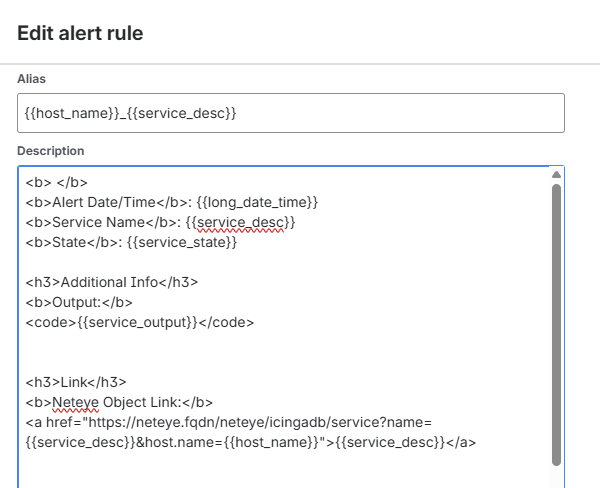Click the Description box vertical scrollbar thumb
The width and height of the screenshot is (600, 488).
[556, 320]
